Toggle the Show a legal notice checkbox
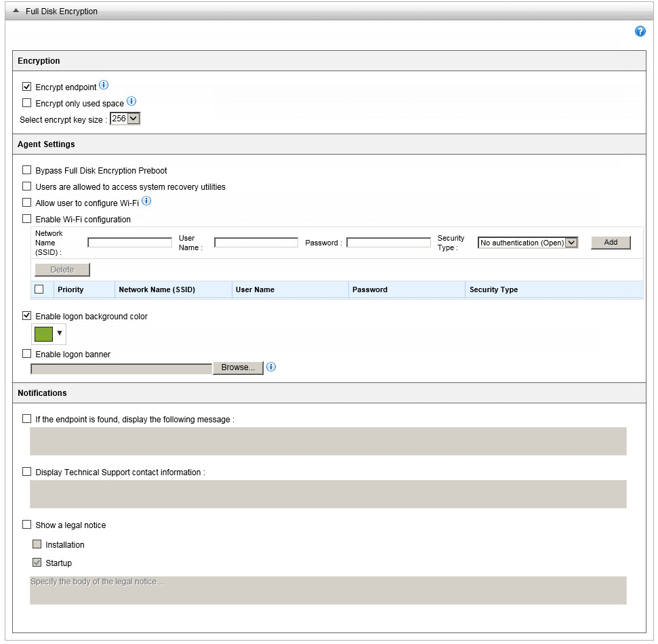Image resolution: width=658 pixels, height=644 pixels. tap(27, 525)
